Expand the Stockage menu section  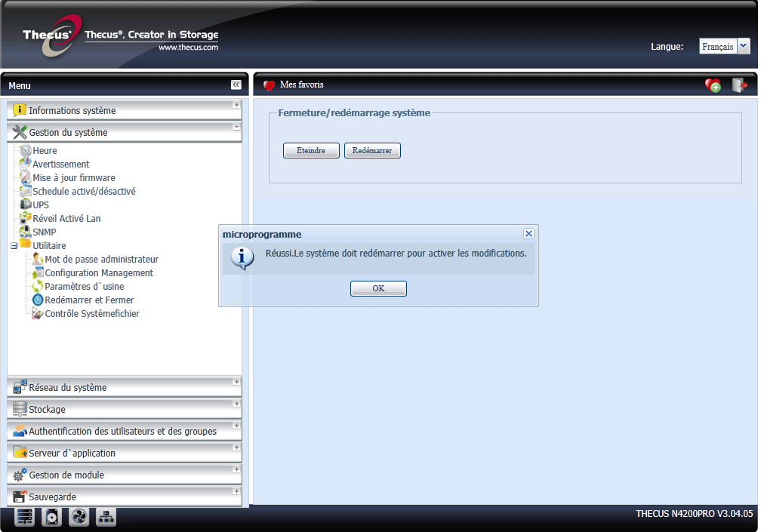click(x=236, y=404)
